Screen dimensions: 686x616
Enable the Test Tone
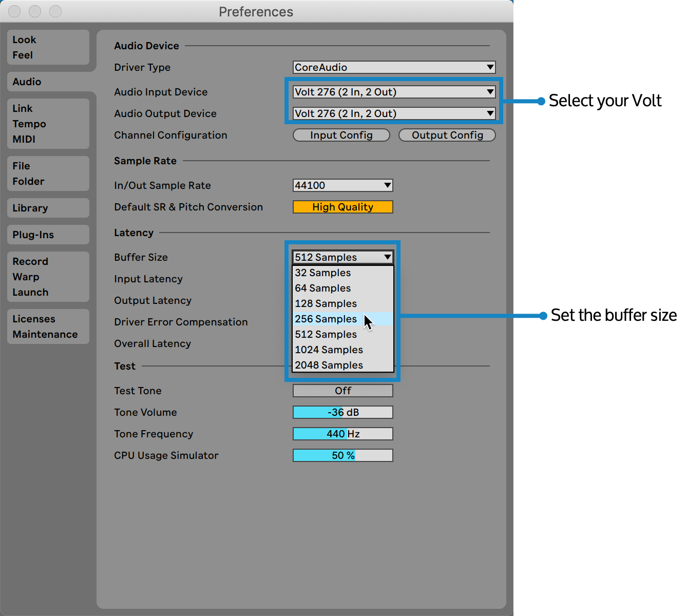pos(342,391)
